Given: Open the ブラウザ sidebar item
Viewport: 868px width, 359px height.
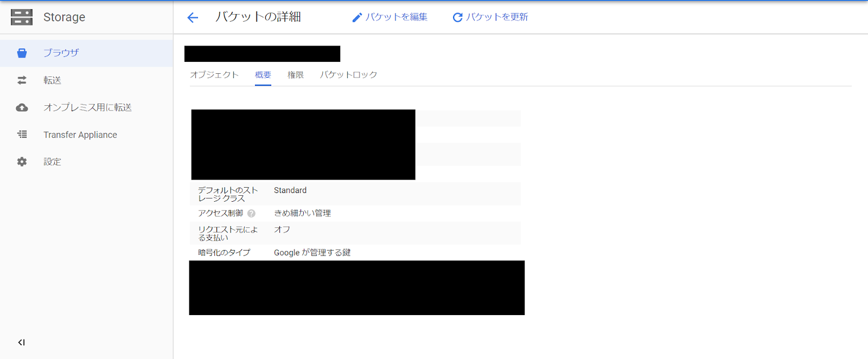Looking at the screenshot, I should [86, 53].
